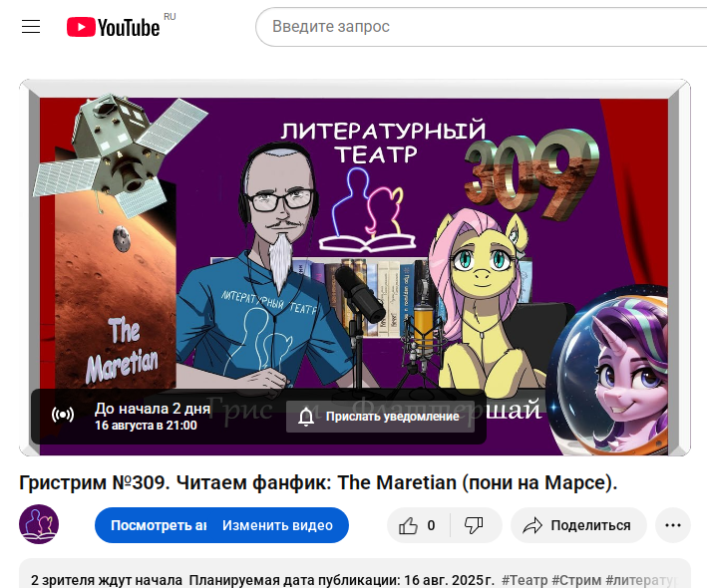Screen dimensions: 707x588
Task: Click the #Театр hashtag link
Action: pos(525,580)
